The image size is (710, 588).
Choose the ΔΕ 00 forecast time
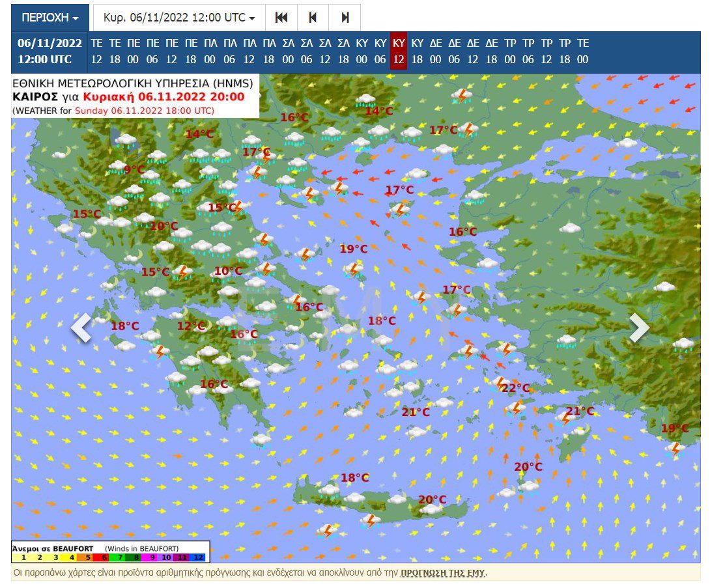click(436, 51)
